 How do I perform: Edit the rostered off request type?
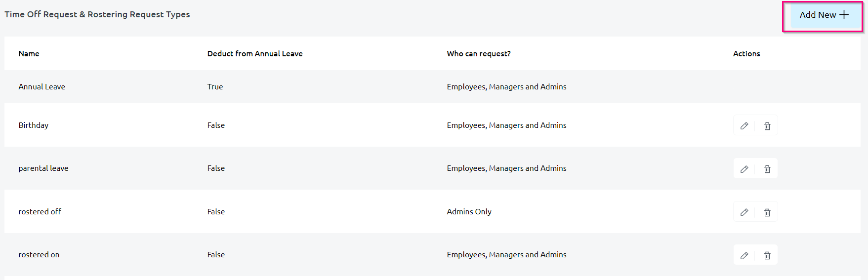click(x=744, y=212)
